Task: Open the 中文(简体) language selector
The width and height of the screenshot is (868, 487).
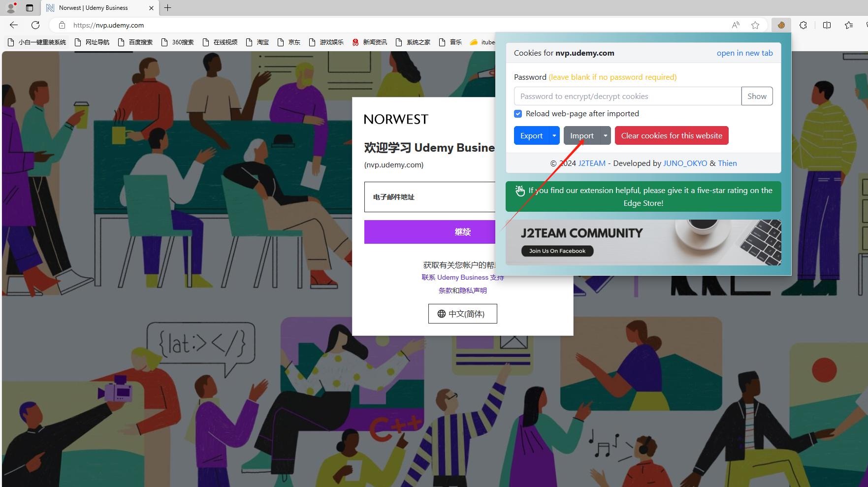Action: click(x=463, y=314)
